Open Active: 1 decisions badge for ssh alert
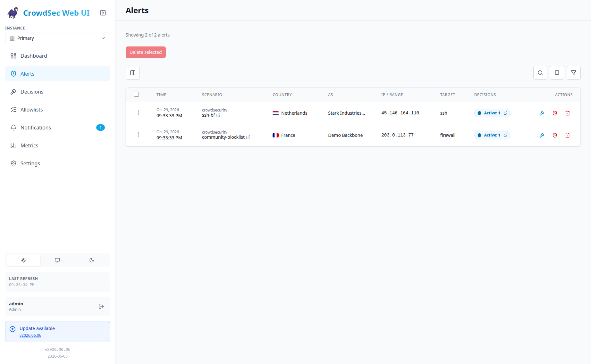This screenshot has height=364, width=591. click(x=492, y=113)
